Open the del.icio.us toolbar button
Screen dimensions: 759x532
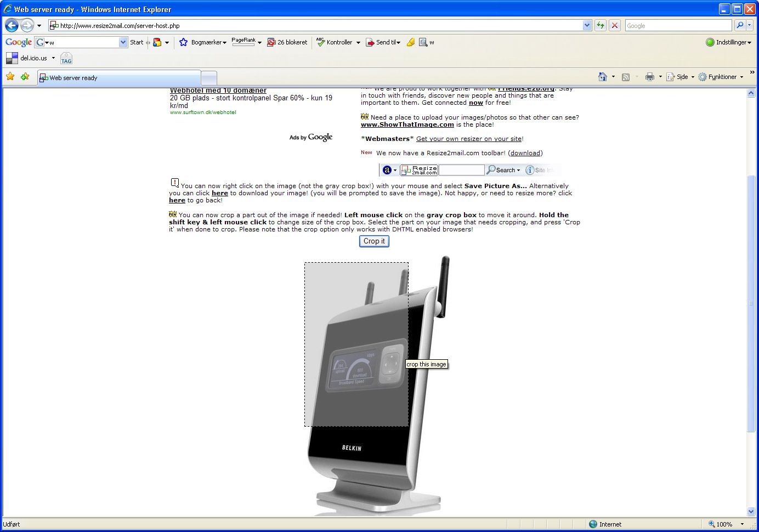[x=26, y=58]
